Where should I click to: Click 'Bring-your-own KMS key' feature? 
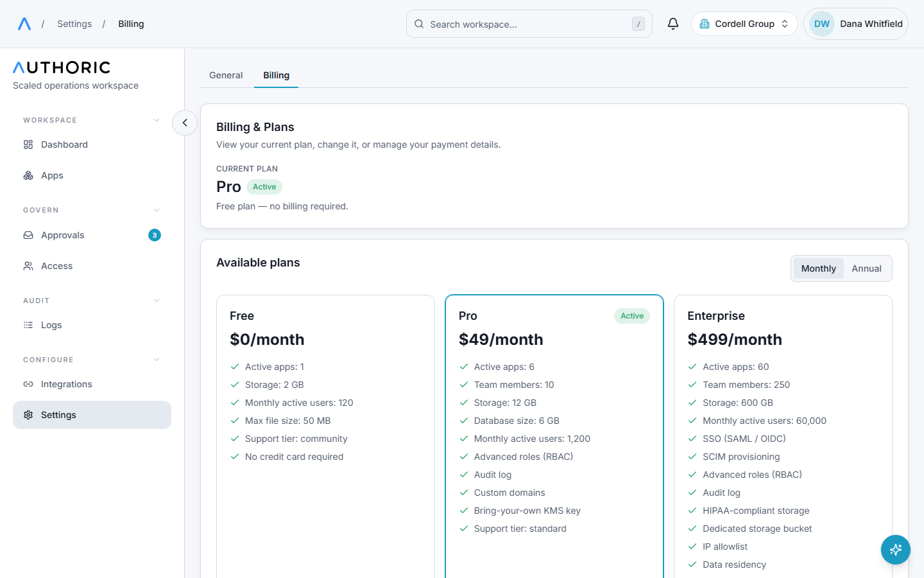[527, 511]
